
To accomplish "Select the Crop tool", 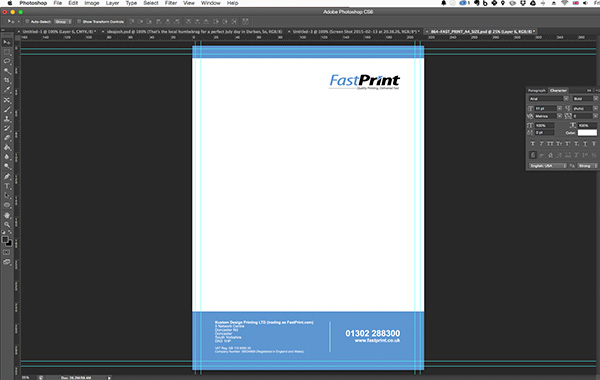I will [7, 80].
